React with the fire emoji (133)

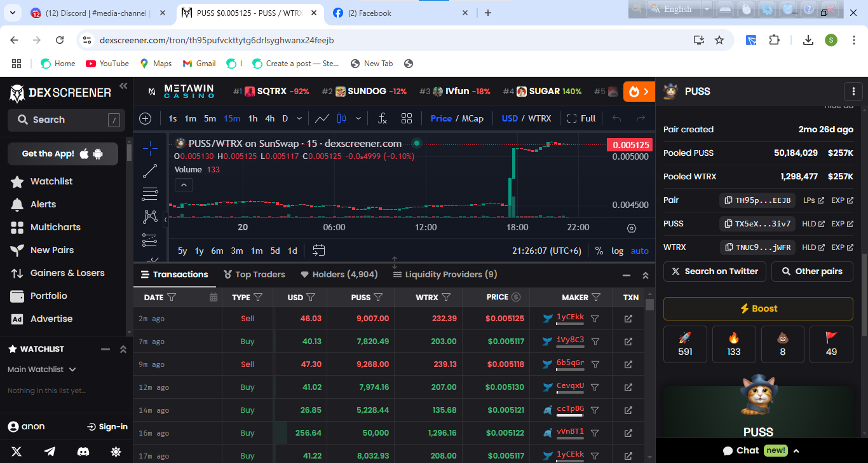tap(734, 344)
